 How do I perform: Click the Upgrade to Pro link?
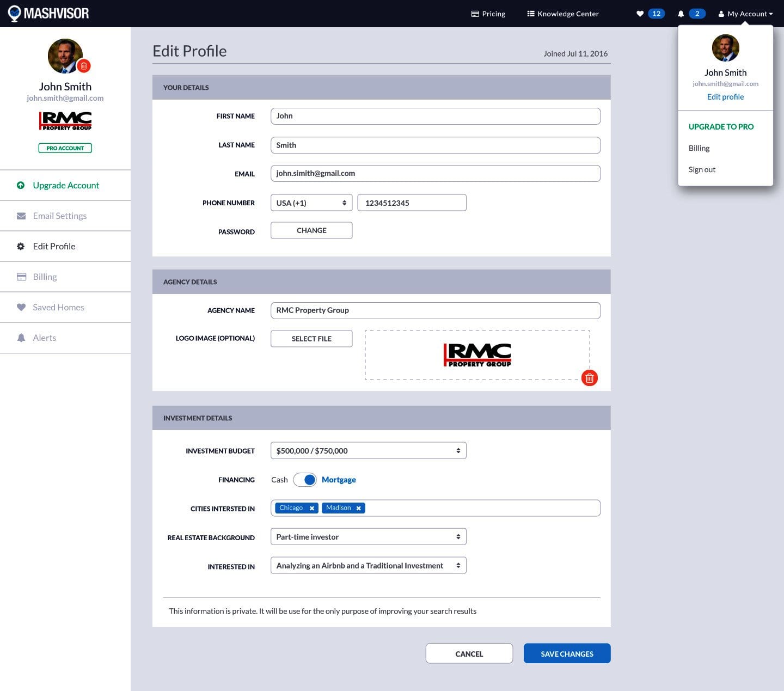tap(721, 126)
